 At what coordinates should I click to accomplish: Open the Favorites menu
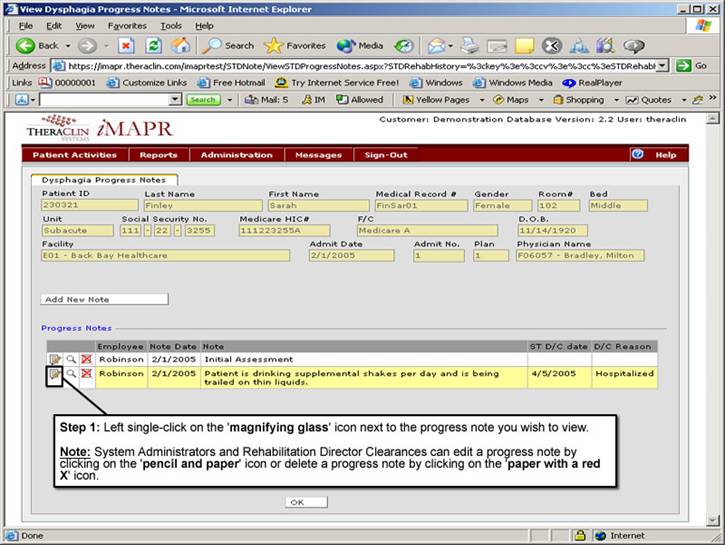point(127,26)
